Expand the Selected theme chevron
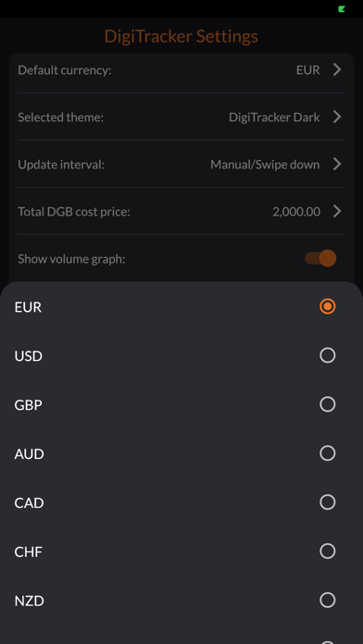The width and height of the screenshot is (363, 644). pos(337,118)
